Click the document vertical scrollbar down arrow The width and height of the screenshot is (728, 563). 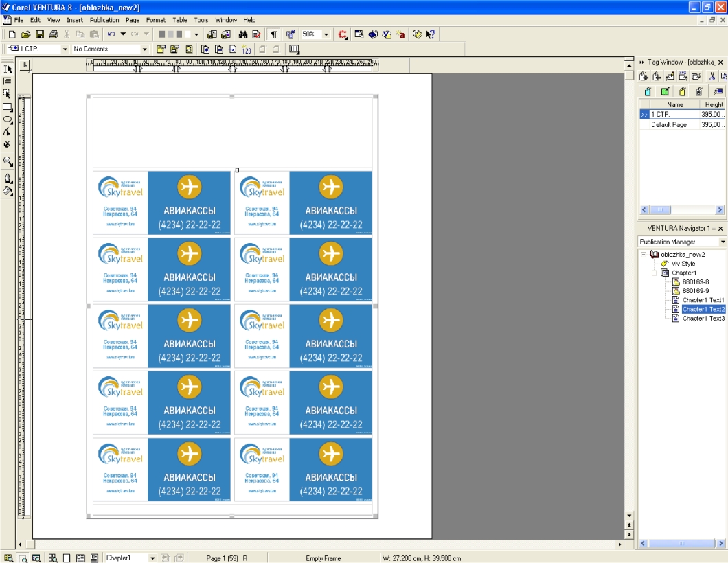pyautogui.click(x=629, y=515)
